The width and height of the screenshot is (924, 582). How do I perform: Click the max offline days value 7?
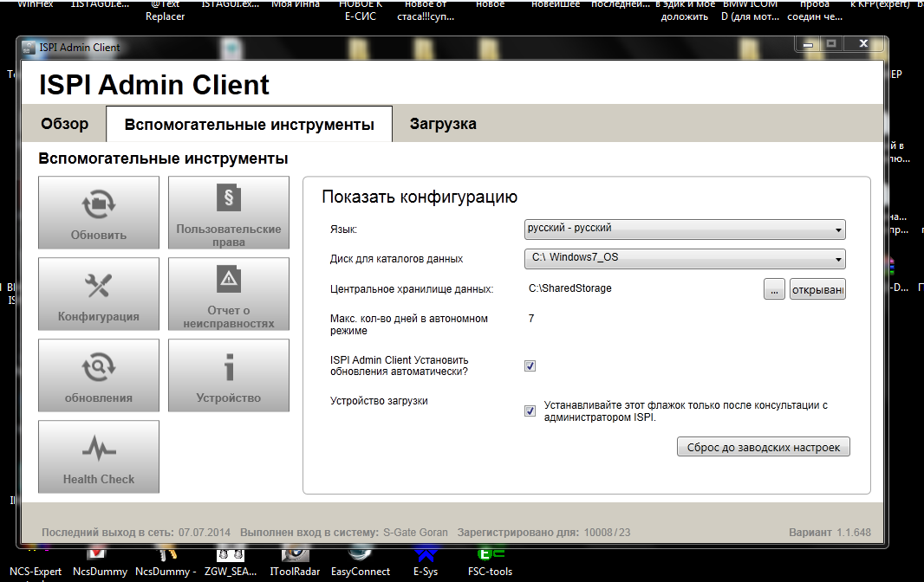pyautogui.click(x=531, y=318)
